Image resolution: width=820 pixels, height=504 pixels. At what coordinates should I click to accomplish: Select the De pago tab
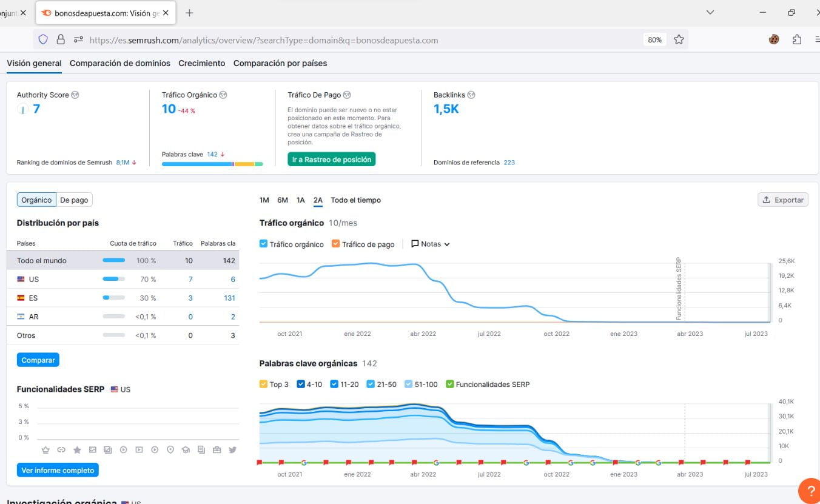click(x=74, y=200)
